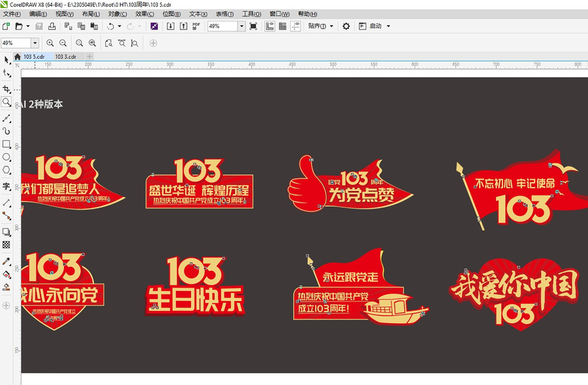Select the Pick tool arrow
This screenshot has height=385, width=588.
click(x=7, y=60)
